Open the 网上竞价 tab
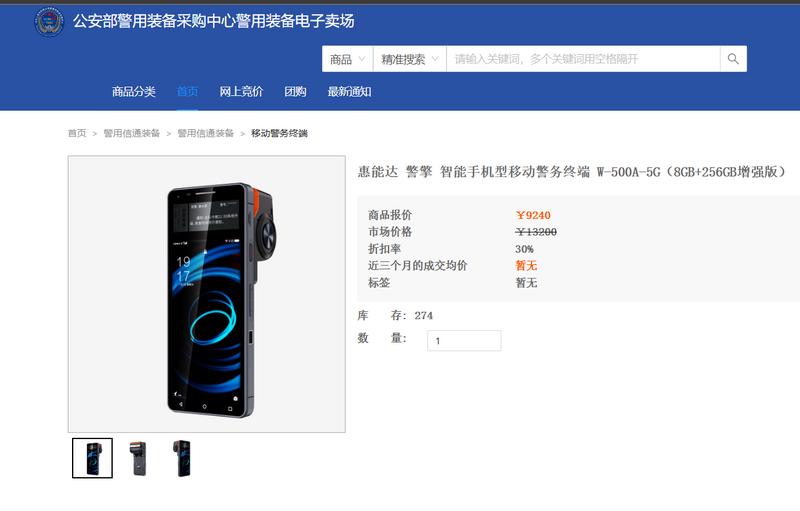800x511 pixels. click(x=241, y=92)
